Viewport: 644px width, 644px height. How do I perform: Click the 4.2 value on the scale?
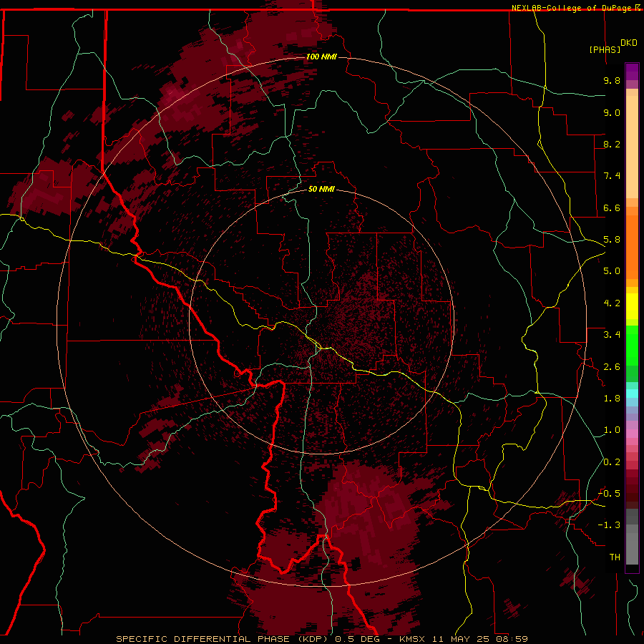pyautogui.click(x=612, y=303)
